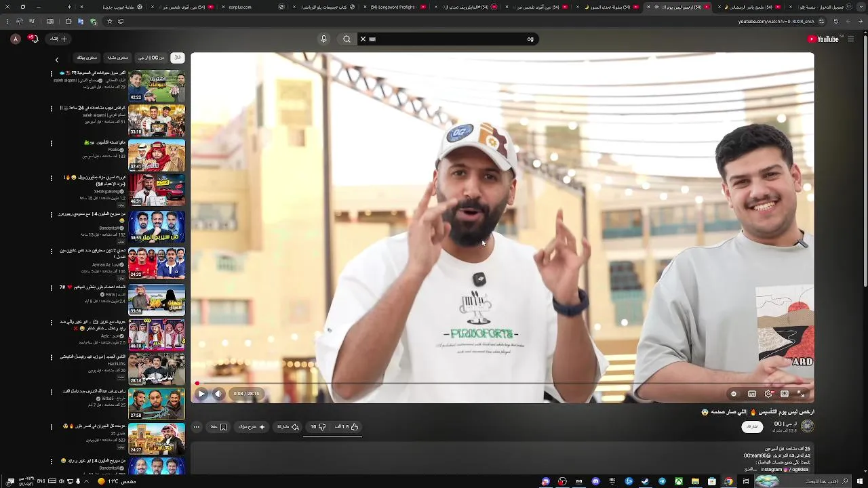Open more actions (three dots) under video
This screenshot has height=488, width=868.
(x=197, y=427)
